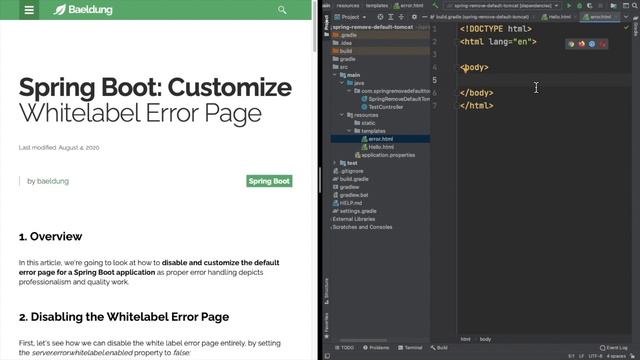This screenshot has width=640, height=360.
Task: Open IDE Search Everywhere magnifier
Action: point(635,6)
